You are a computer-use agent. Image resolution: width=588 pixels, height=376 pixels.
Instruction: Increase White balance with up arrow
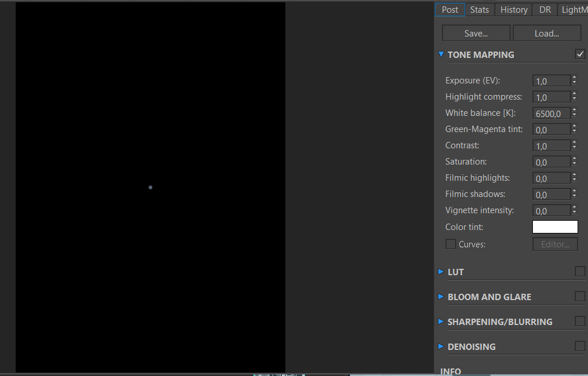[574, 109]
